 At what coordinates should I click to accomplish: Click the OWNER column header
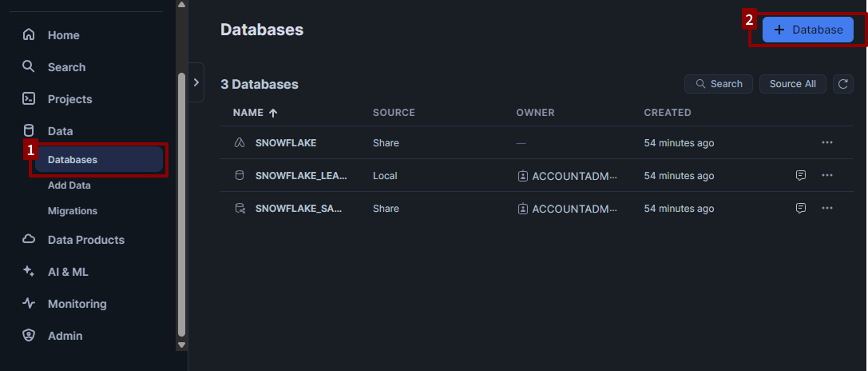click(x=535, y=113)
